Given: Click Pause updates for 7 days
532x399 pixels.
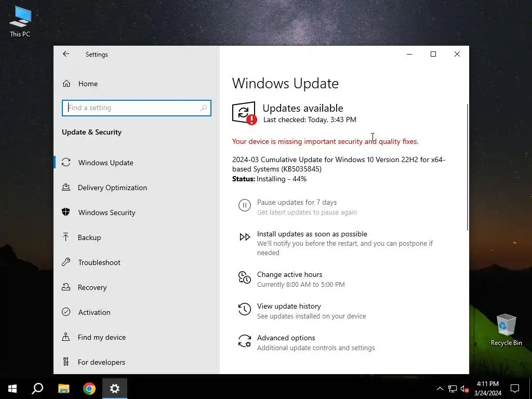Looking at the screenshot, I should coord(297,202).
